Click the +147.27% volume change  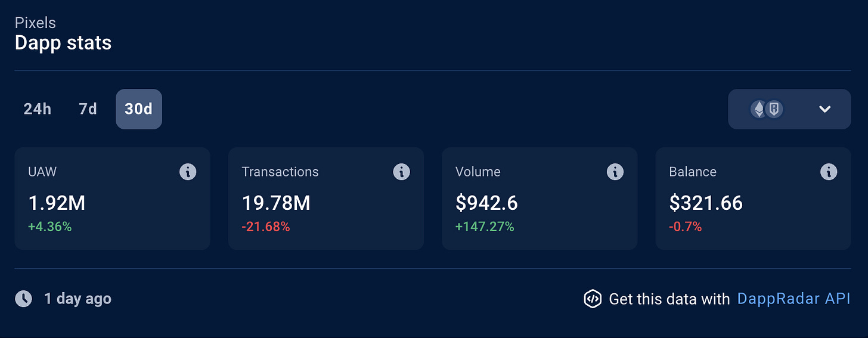(485, 227)
